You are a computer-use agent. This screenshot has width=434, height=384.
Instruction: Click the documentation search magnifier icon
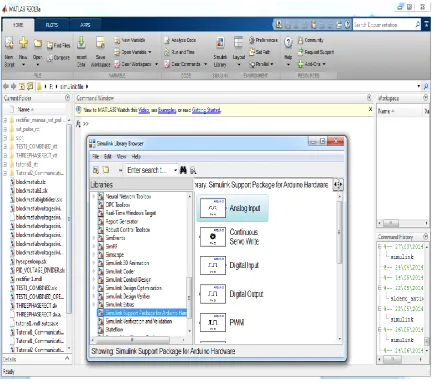(x=417, y=24)
